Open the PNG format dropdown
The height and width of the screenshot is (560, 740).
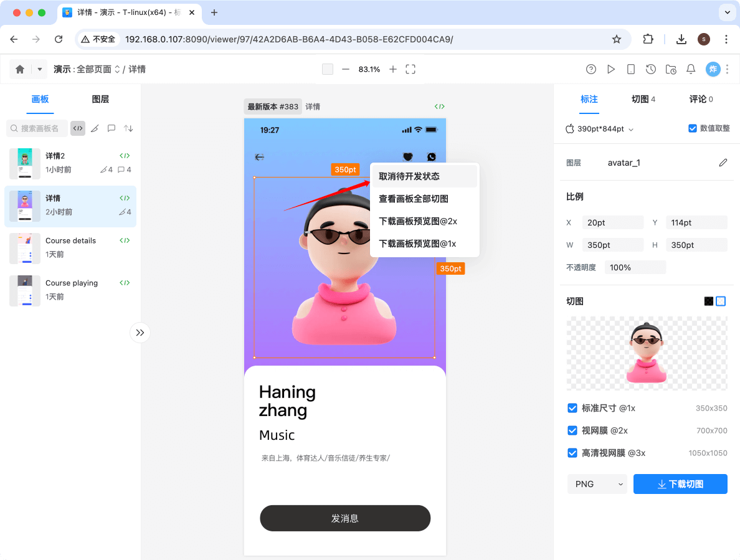597,484
